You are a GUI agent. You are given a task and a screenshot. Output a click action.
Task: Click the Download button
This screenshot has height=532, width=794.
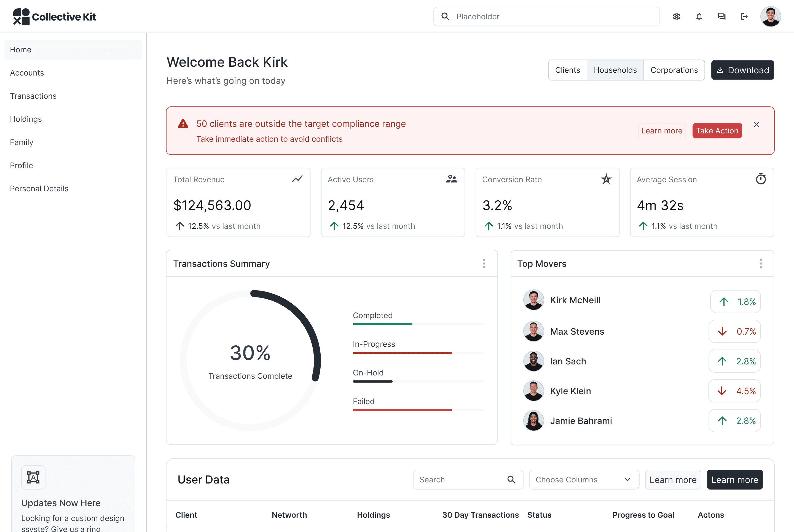pyautogui.click(x=742, y=70)
